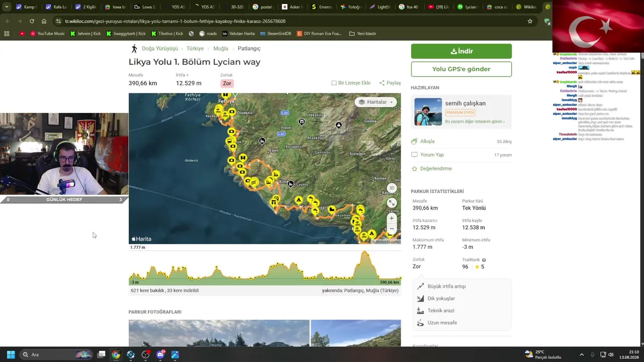Viewport: 644px width, 362px height.
Task: Open the YouTube Music bookmark
Action: point(47,34)
